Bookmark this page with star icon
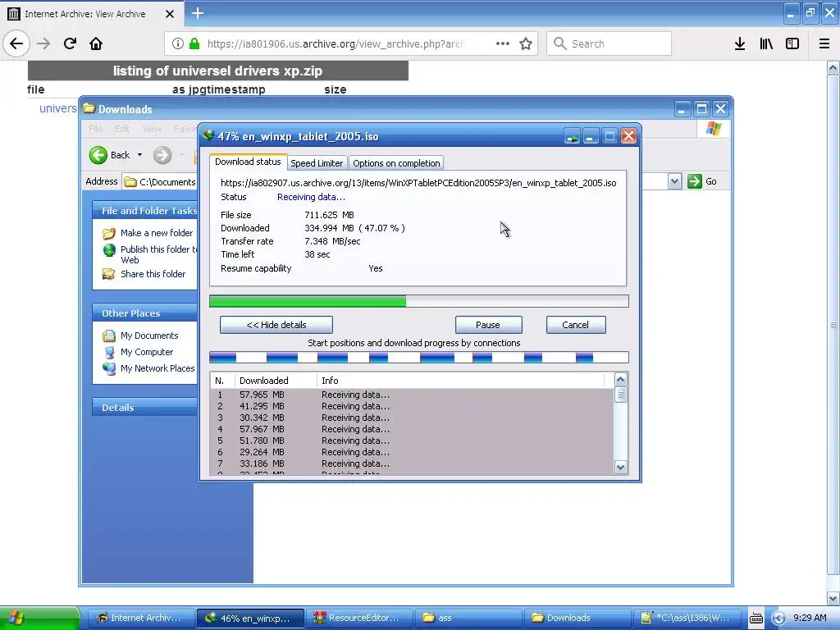 (526, 43)
